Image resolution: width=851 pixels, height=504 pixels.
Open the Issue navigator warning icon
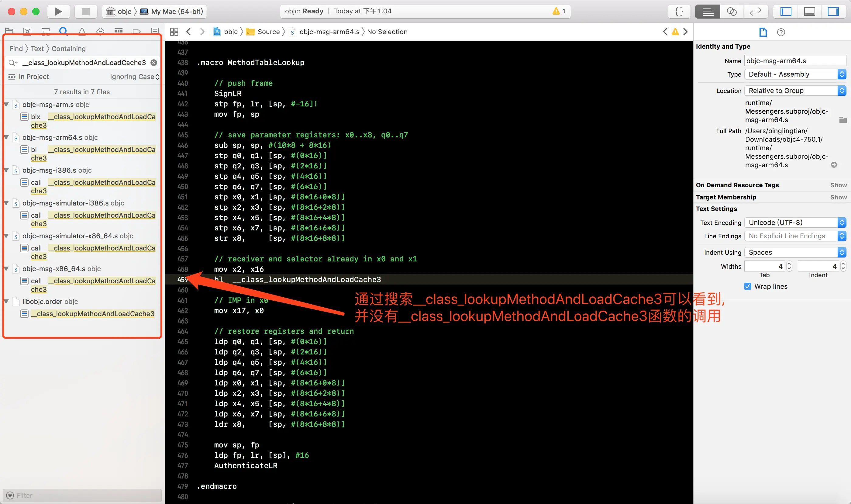point(82,31)
